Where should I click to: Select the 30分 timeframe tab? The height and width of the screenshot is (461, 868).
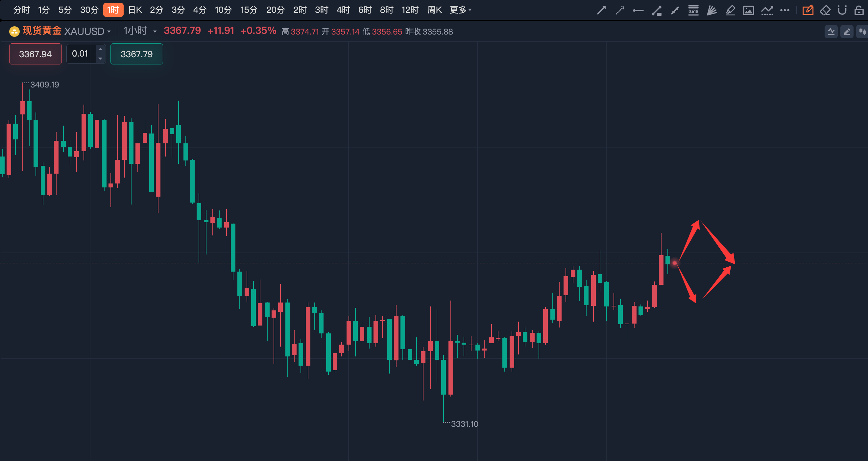pos(89,10)
